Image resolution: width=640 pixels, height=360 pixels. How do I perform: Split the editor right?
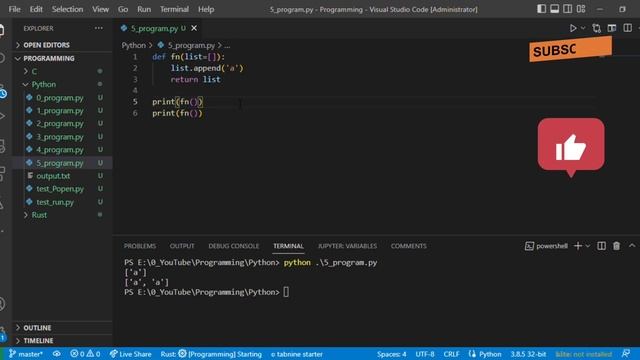[x=627, y=28]
